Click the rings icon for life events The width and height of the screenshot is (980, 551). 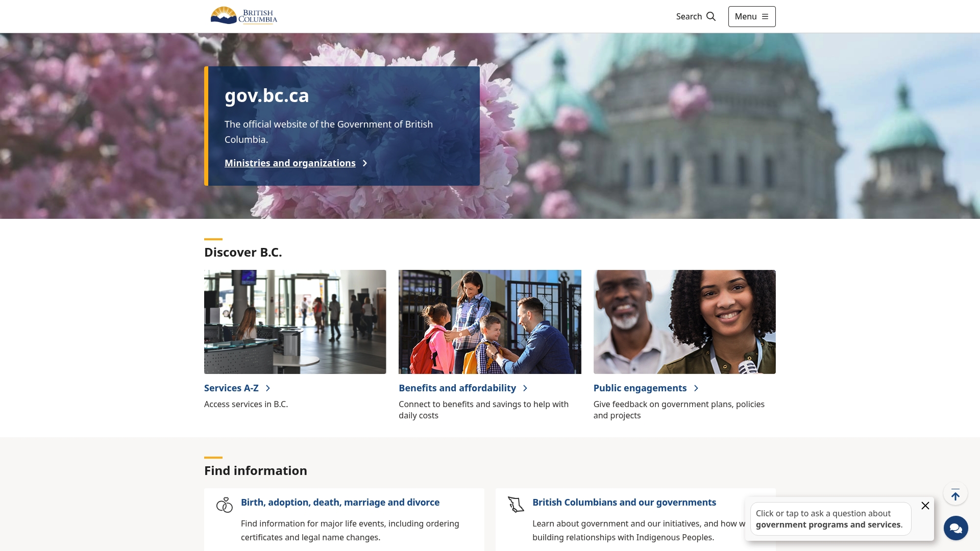(225, 505)
